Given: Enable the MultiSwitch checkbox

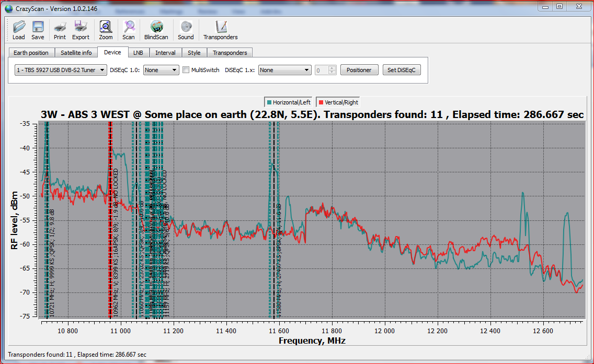Looking at the screenshot, I should pyautogui.click(x=186, y=70).
